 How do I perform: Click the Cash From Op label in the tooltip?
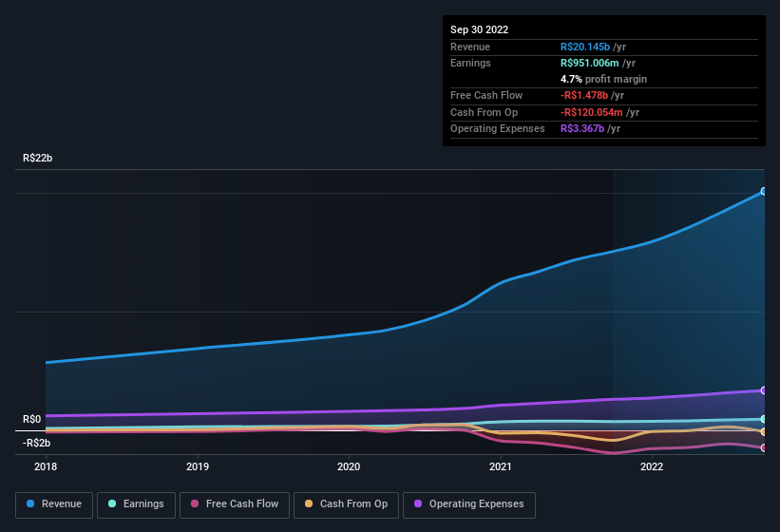click(484, 112)
